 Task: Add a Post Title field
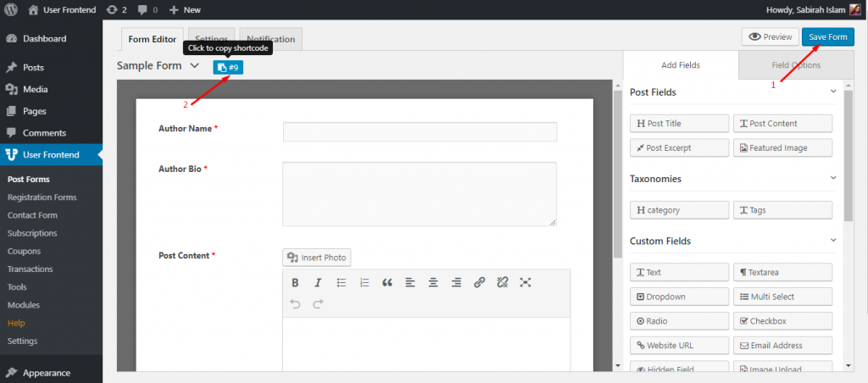coord(679,124)
